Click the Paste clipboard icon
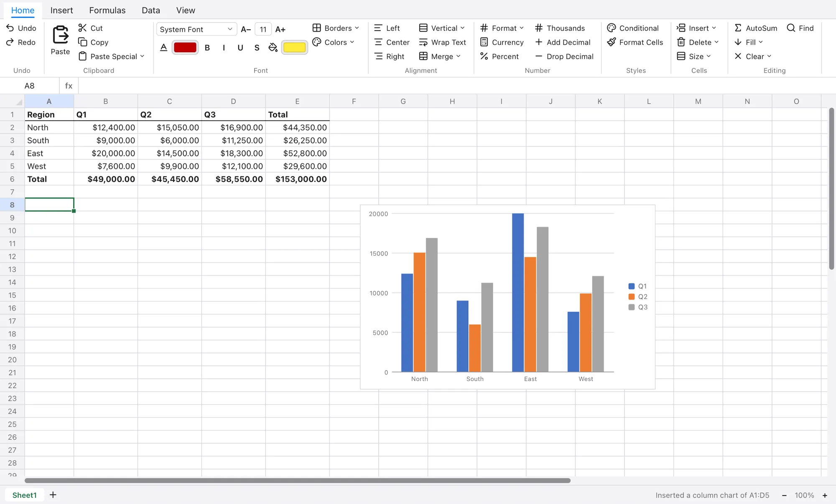This screenshot has height=504, width=836. tap(60, 35)
